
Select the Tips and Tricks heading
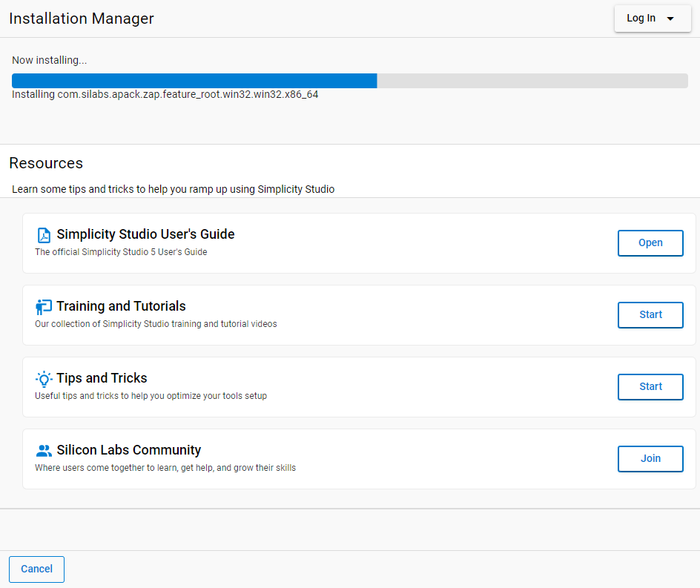pos(102,378)
